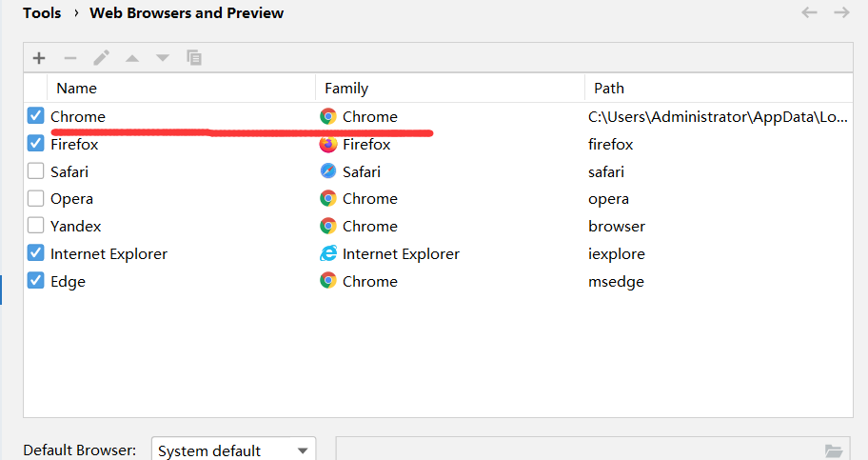This screenshot has width=868, height=460.
Task: Click Chrome family icon in Edge row
Action: click(328, 281)
